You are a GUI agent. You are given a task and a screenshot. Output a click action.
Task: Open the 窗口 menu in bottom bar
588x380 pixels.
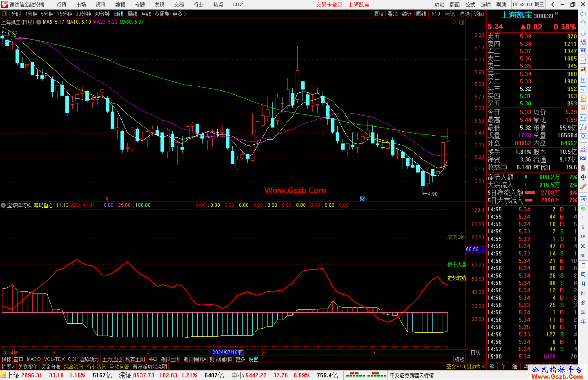click(x=18, y=359)
